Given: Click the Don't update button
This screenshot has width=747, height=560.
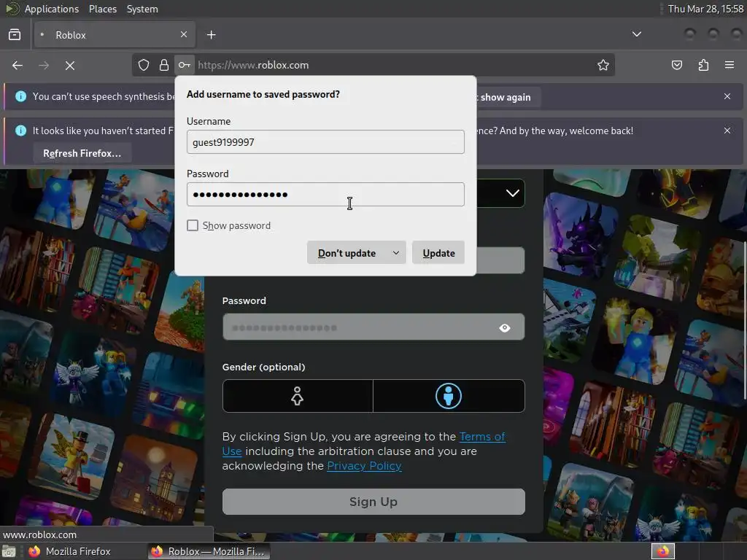Looking at the screenshot, I should coord(347,253).
